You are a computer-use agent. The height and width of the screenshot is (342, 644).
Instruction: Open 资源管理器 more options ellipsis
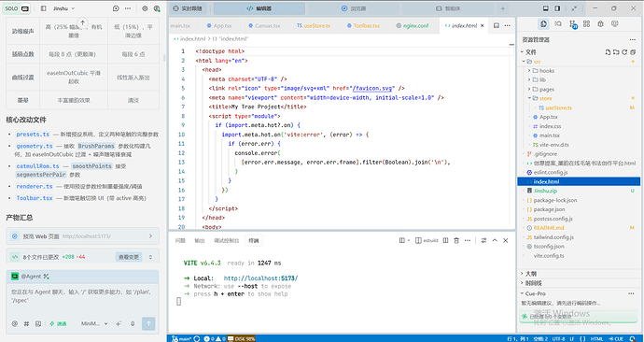tap(632, 40)
